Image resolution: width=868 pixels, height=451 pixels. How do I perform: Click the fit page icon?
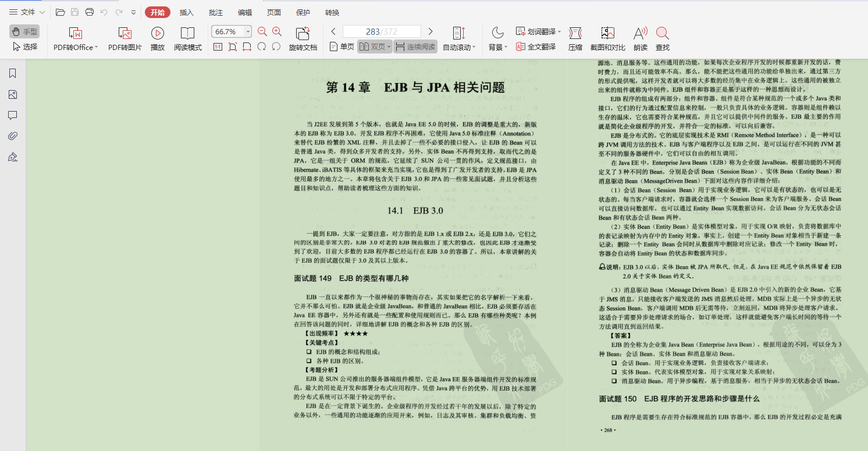point(232,46)
